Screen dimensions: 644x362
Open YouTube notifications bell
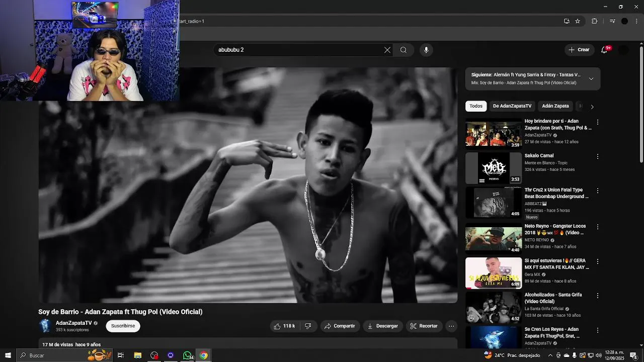coord(604,50)
